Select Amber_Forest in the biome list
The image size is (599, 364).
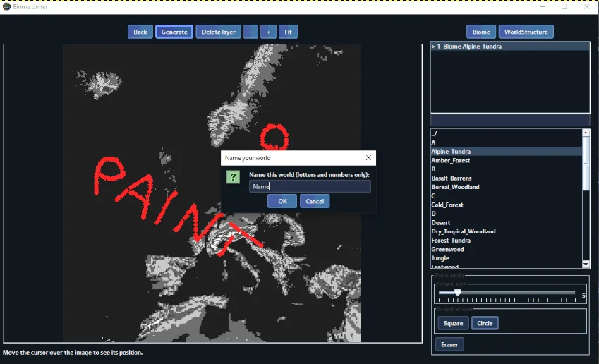[507, 160]
